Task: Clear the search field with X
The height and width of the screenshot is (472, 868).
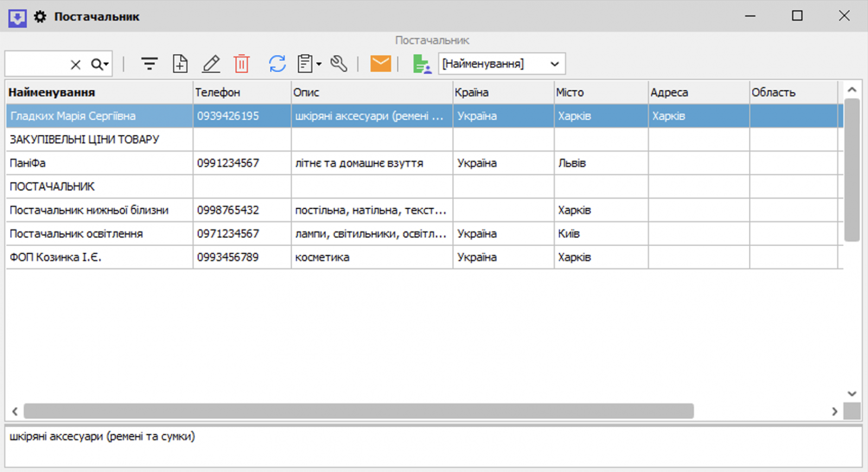Action: coord(75,65)
